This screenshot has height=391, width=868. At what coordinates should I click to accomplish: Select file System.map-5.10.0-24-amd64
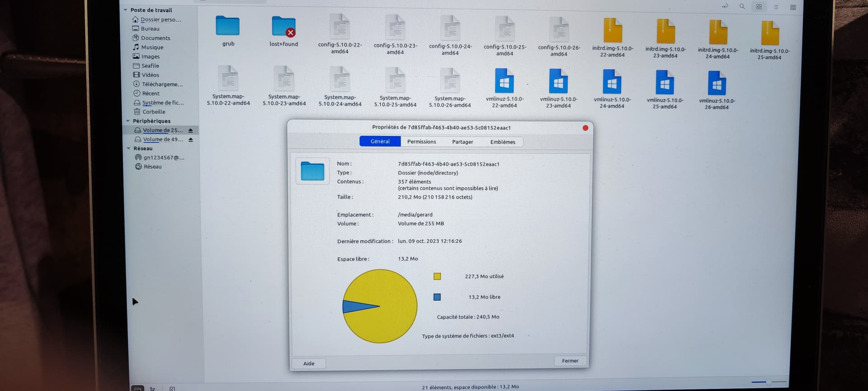tap(340, 87)
